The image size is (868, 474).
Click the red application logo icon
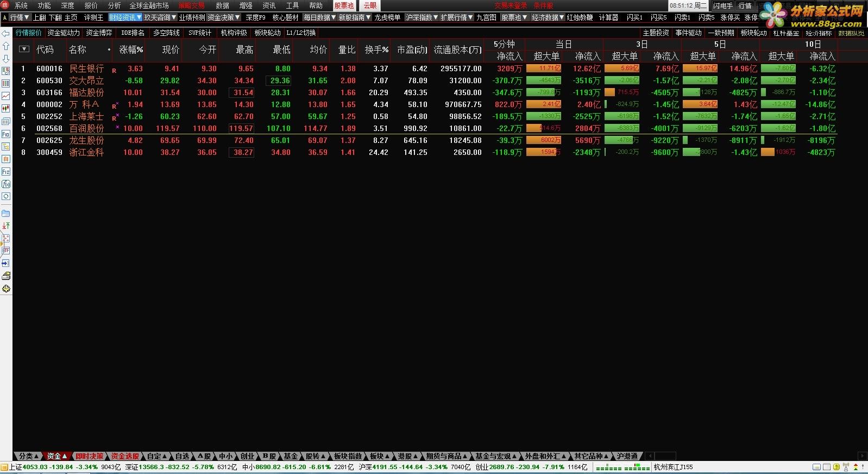[5, 5]
